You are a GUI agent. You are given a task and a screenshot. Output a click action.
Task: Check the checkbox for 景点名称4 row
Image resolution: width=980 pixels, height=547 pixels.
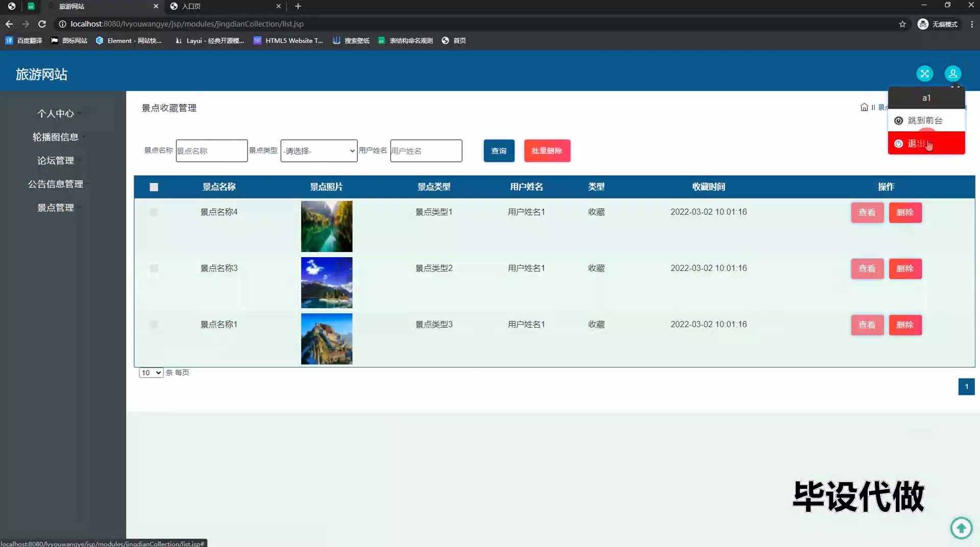(x=154, y=212)
